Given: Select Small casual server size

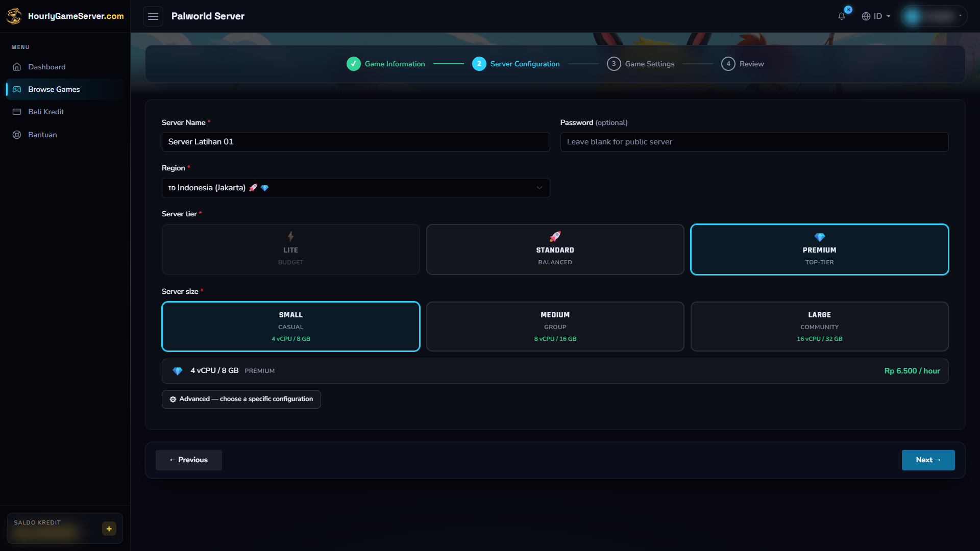Looking at the screenshot, I should coord(291,327).
